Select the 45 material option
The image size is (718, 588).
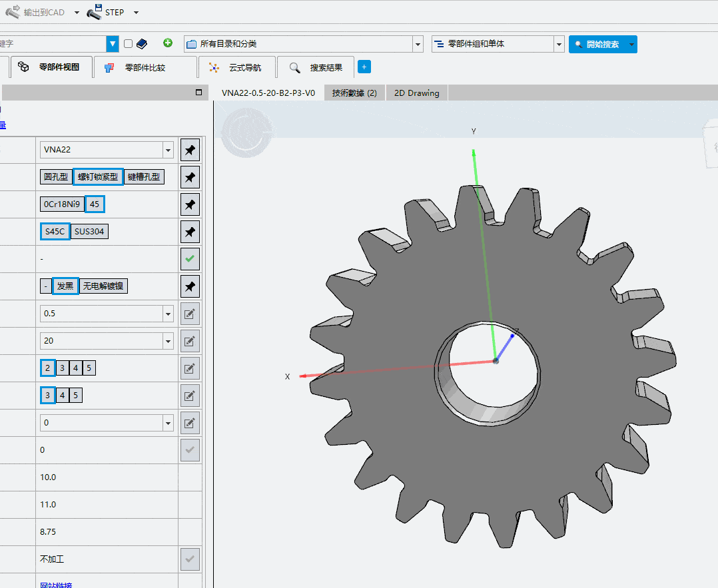pos(95,204)
